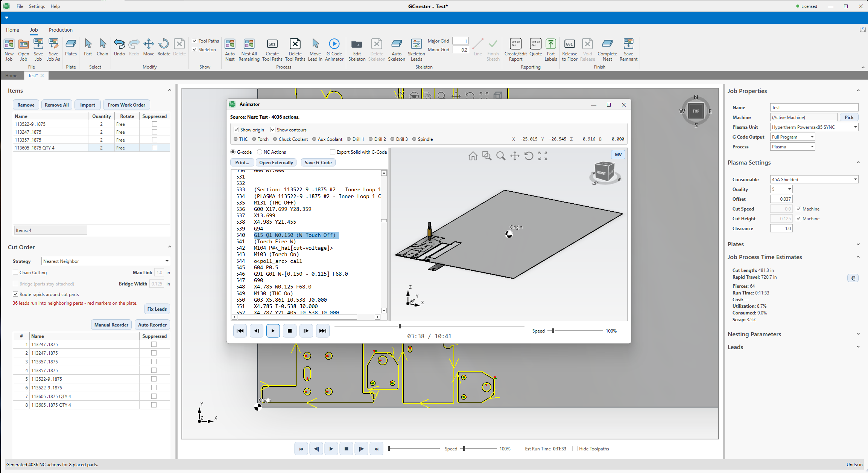Image resolution: width=868 pixels, height=473 pixels.
Task: Switch to the Home ribbon tab
Action: 12,30
